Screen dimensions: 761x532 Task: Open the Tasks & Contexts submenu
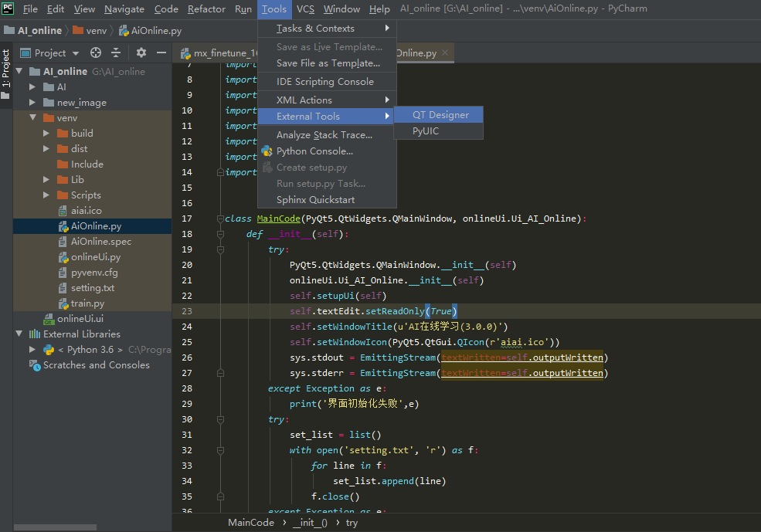click(327, 28)
